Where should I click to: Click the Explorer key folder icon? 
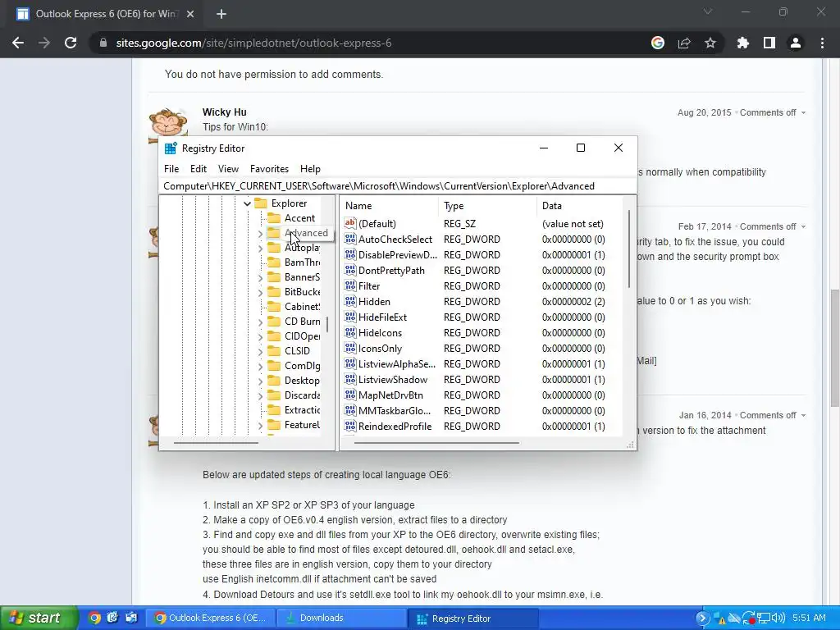(x=261, y=203)
